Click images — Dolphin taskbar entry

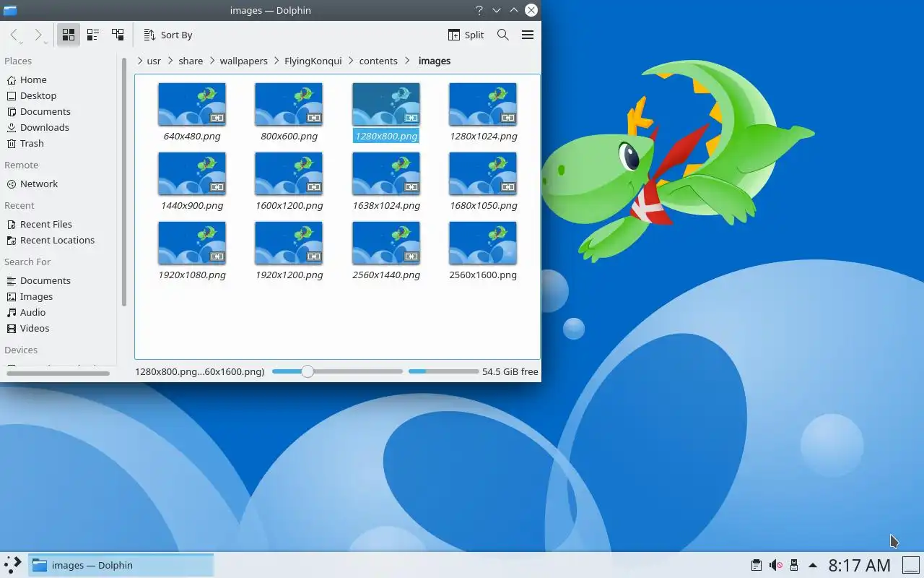(121, 565)
